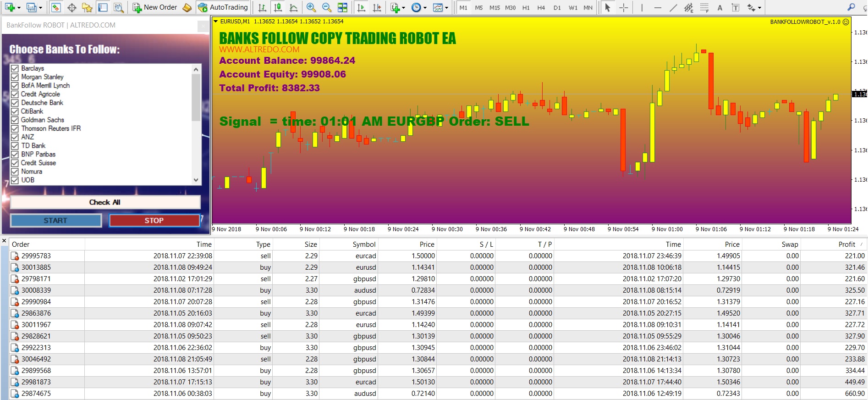
Task: Click bank list scrollbar down arrow
Action: click(x=196, y=180)
